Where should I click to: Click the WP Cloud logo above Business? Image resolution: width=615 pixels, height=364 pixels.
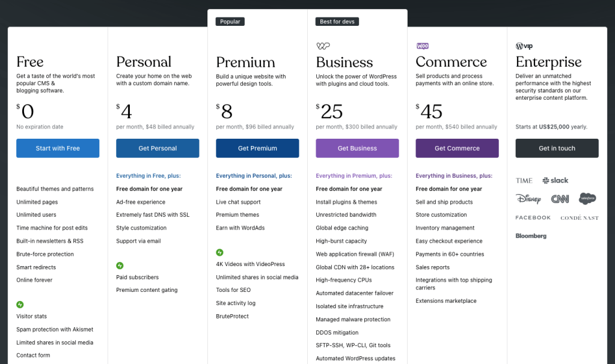(x=323, y=46)
